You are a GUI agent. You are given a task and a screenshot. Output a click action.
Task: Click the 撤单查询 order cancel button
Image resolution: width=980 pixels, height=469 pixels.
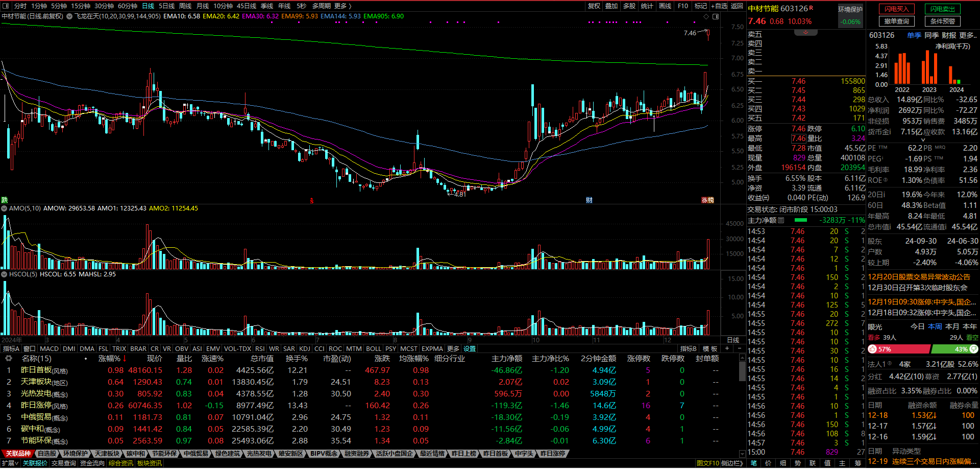click(x=897, y=21)
